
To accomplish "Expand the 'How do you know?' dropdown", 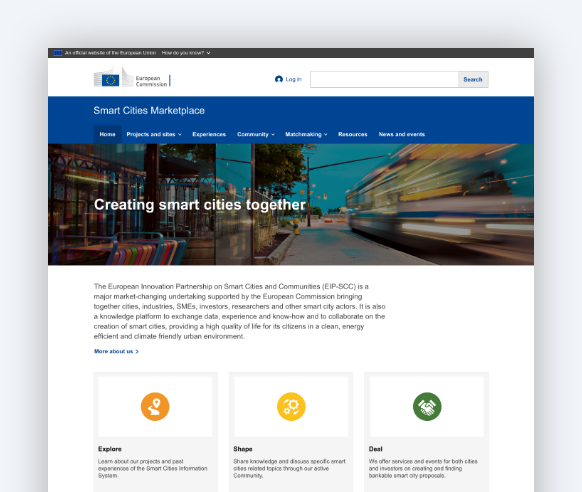I will point(186,53).
